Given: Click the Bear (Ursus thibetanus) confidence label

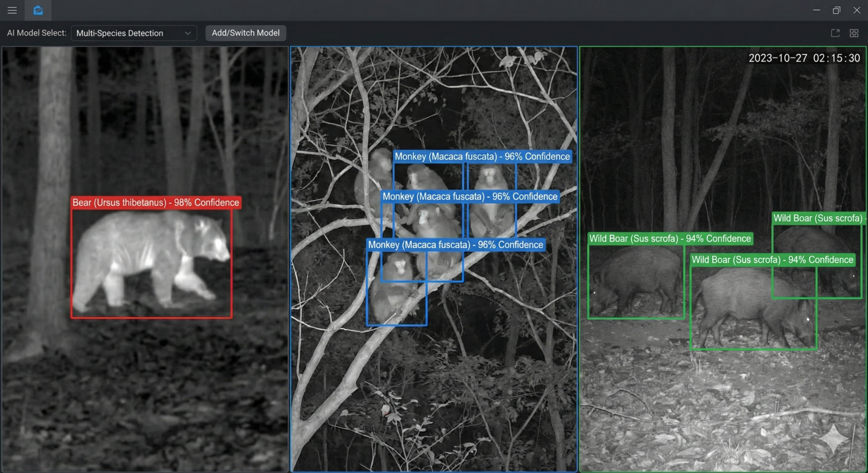Looking at the screenshot, I should click(x=156, y=202).
